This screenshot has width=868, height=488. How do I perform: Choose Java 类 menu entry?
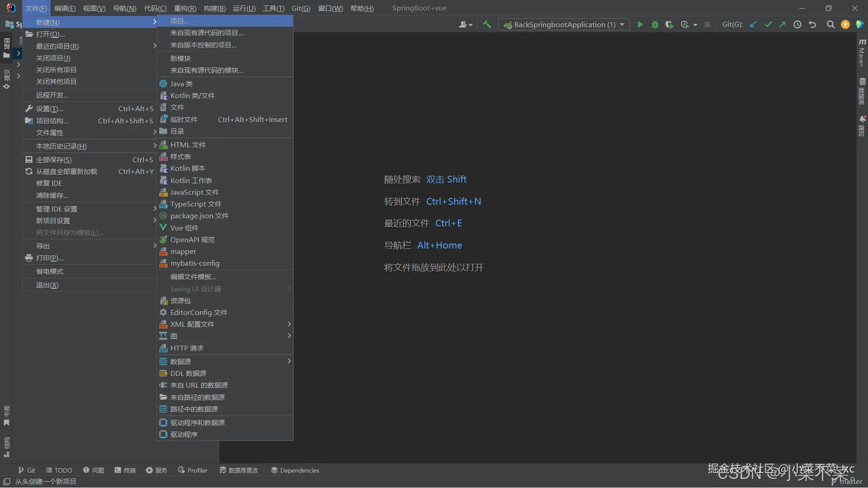tap(181, 84)
